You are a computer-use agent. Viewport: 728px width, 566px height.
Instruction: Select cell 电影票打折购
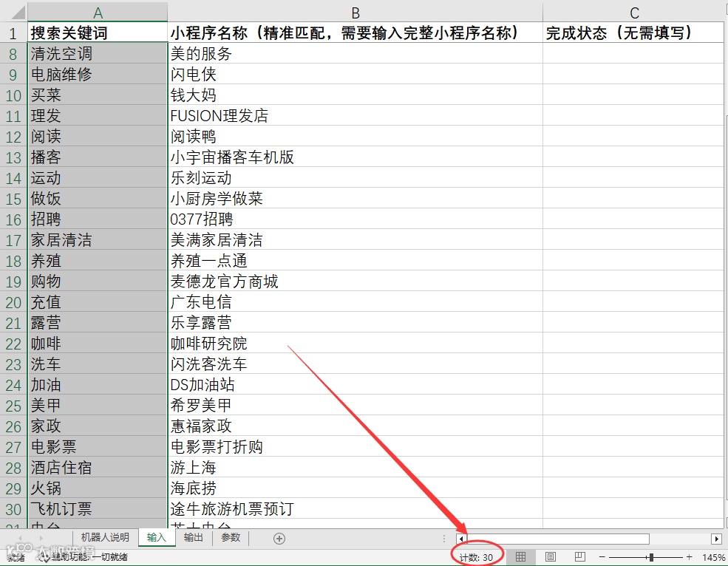click(x=356, y=447)
